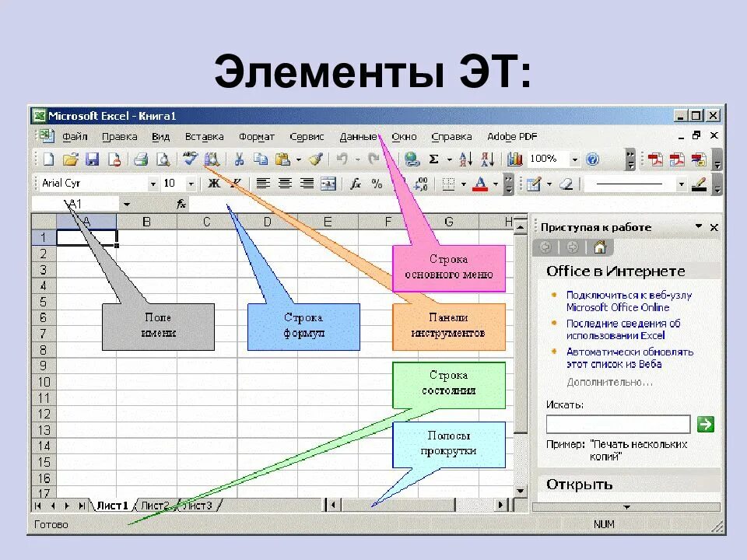Screen dimensions: 747x560
Task: Open the task pane menu arrow
Action: 699,226
